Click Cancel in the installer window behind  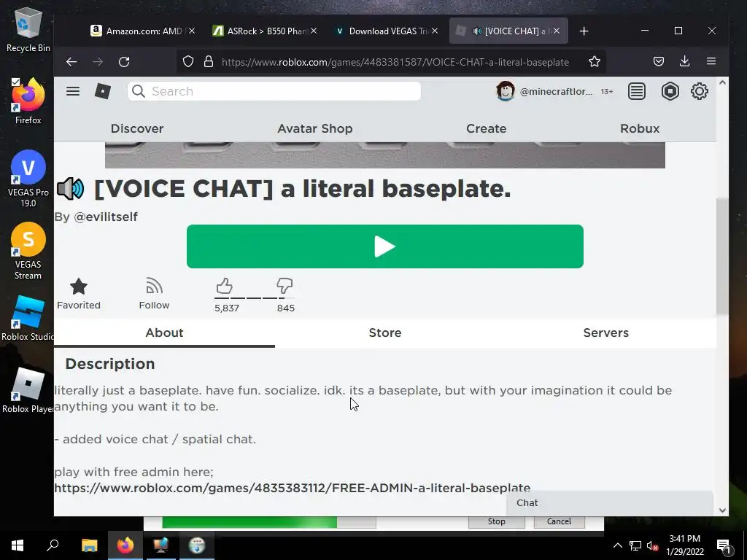tap(559, 521)
